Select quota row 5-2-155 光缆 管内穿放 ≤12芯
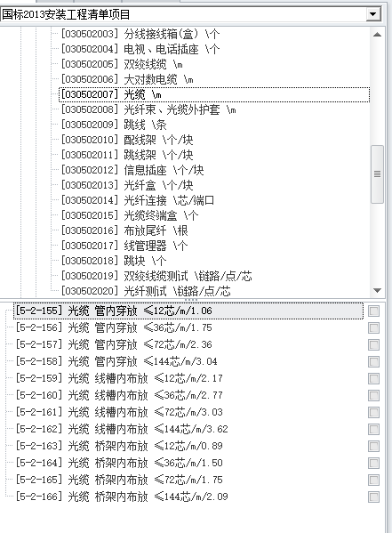Viewport: 392px width, 533px height. (x=188, y=311)
